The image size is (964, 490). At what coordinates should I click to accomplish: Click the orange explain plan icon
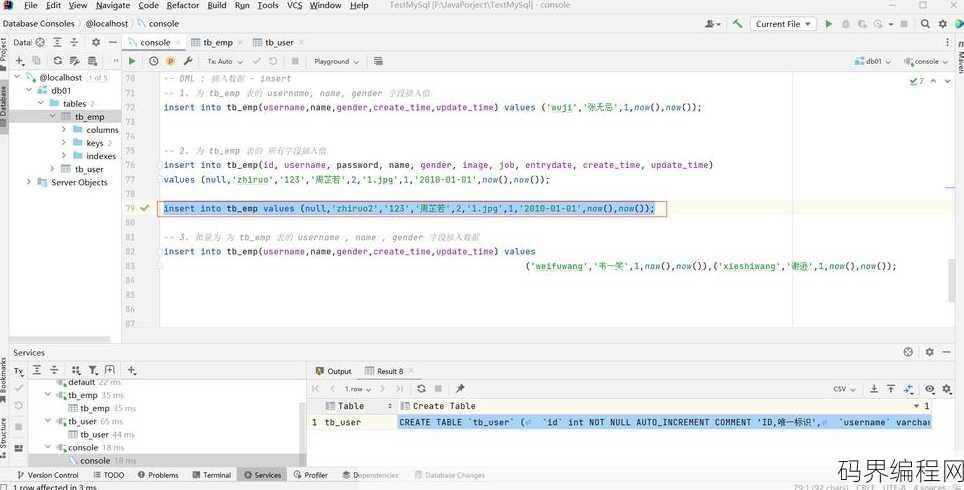coord(171,61)
